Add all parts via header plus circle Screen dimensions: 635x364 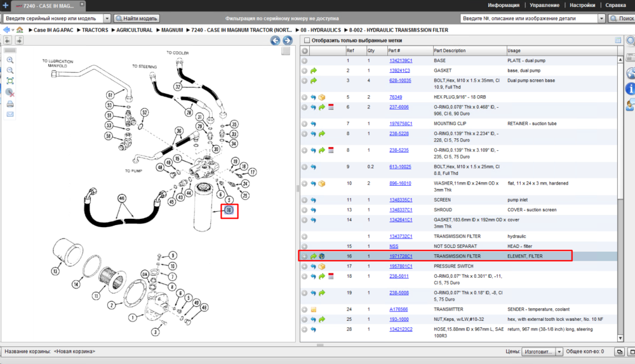[305, 51]
